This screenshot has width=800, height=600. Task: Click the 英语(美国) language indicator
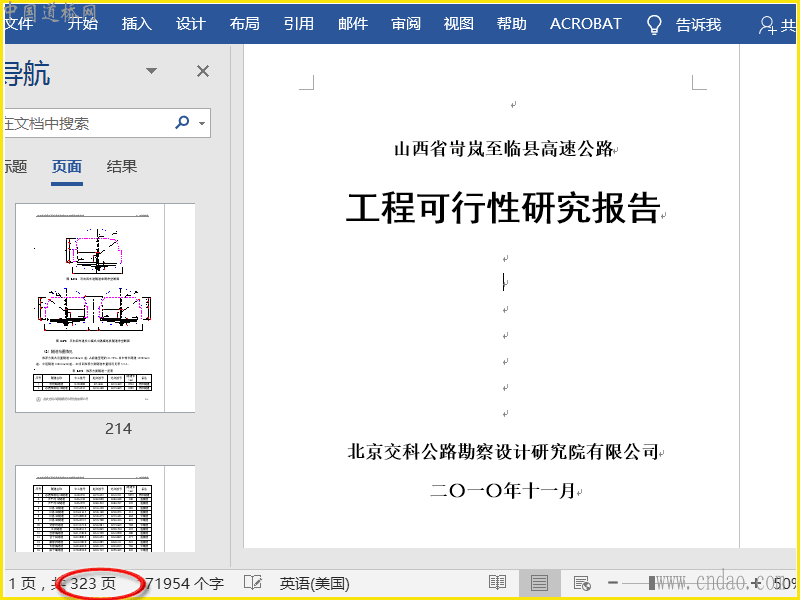coord(314,583)
